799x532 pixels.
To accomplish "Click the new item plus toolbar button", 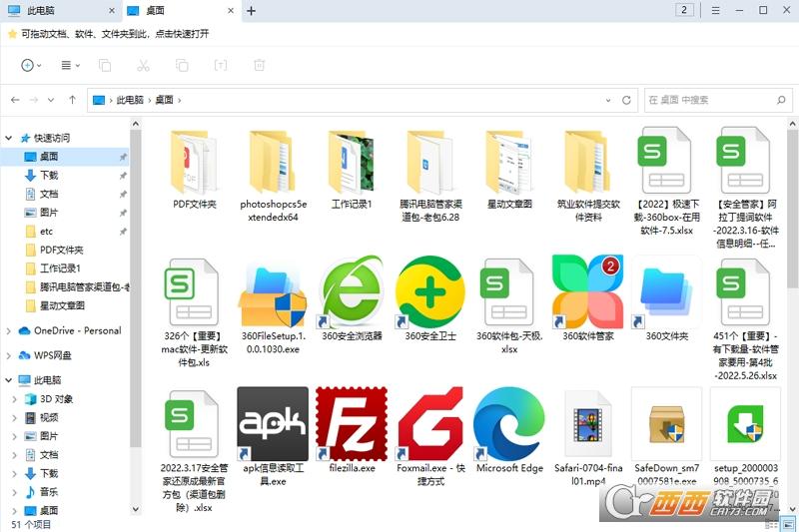I will click(x=31, y=65).
